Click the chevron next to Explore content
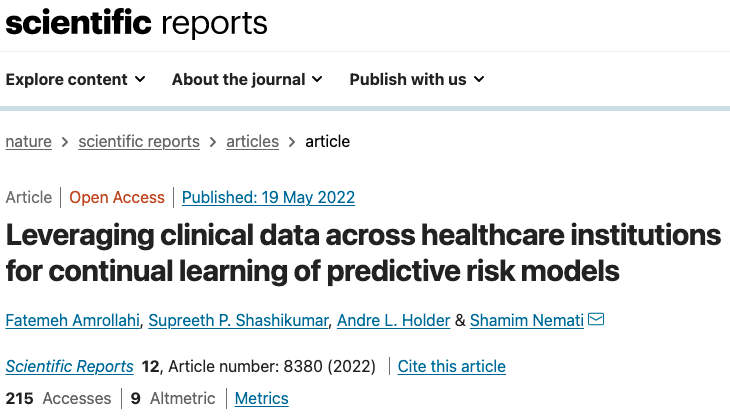 click(x=140, y=80)
